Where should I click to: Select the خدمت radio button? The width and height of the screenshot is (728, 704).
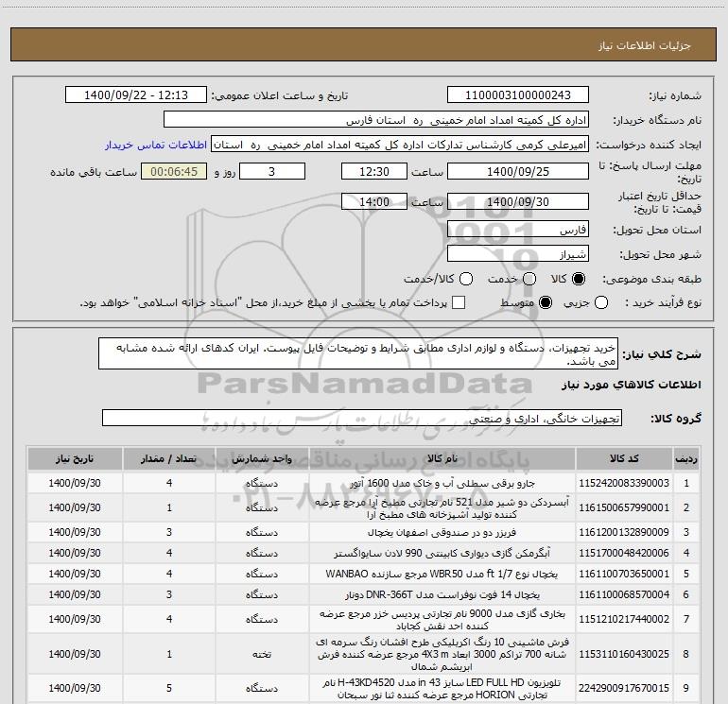click(x=529, y=279)
